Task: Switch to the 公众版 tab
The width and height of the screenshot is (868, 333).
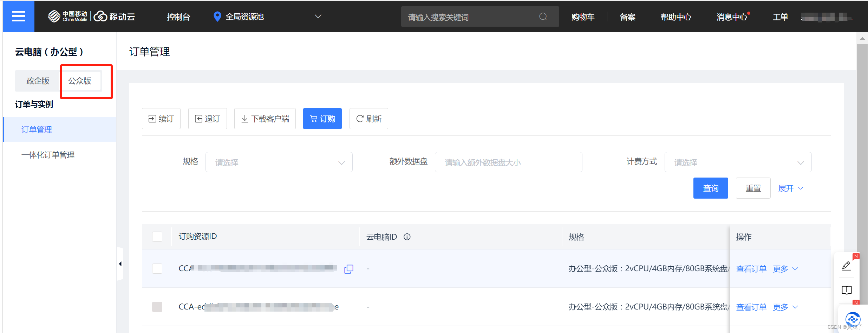Action: 80,81
